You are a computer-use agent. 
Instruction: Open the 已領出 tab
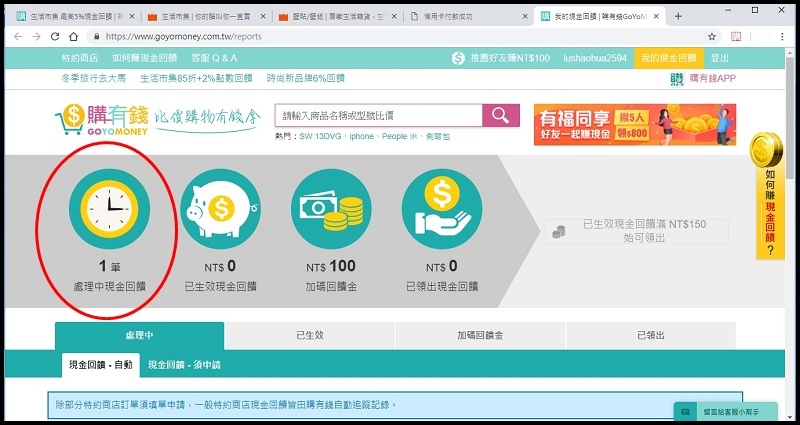(651, 336)
